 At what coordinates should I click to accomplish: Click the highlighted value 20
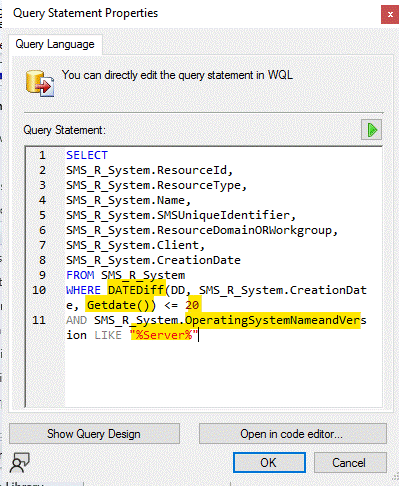click(192, 305)
